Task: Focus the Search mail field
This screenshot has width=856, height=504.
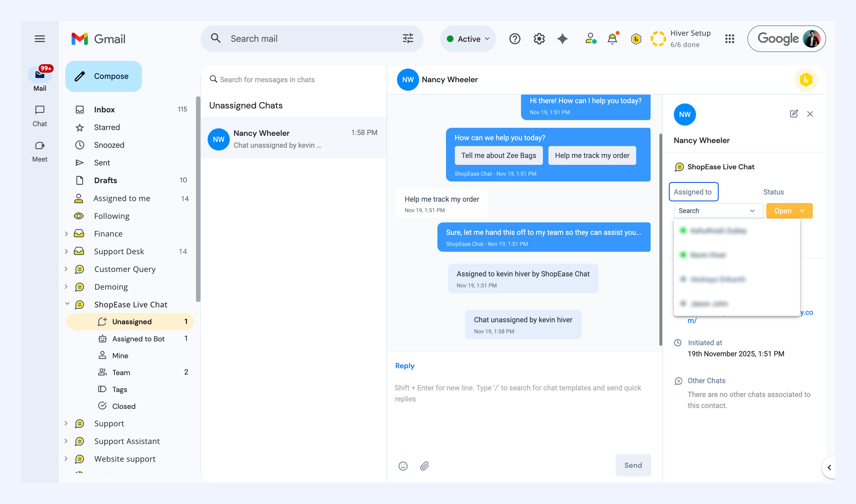Action: pos(312,39)
